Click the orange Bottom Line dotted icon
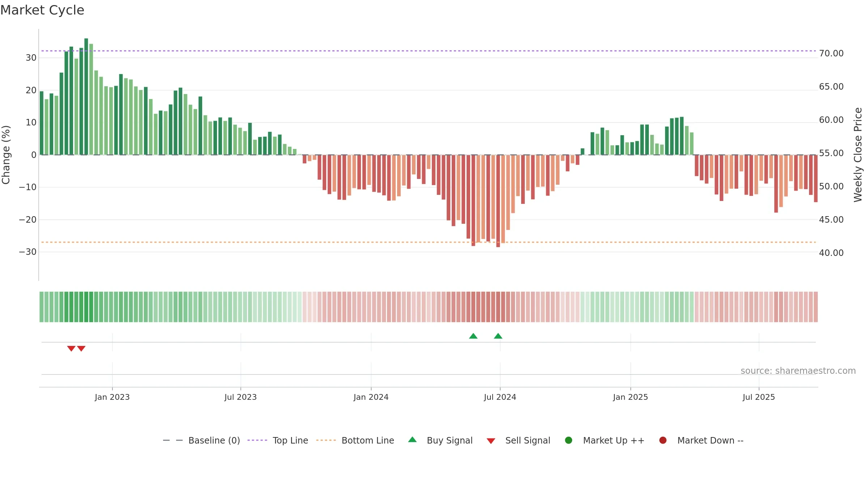This screenshot has height=488, width=868. click(x=326, y=440)
